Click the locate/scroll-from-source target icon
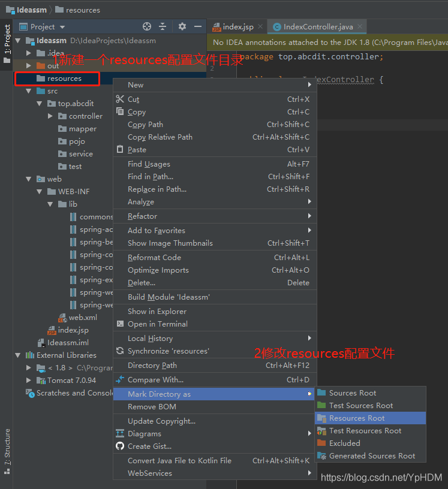Image resolution: width=448 pixels, height=489 pixels. click(147, 26)
